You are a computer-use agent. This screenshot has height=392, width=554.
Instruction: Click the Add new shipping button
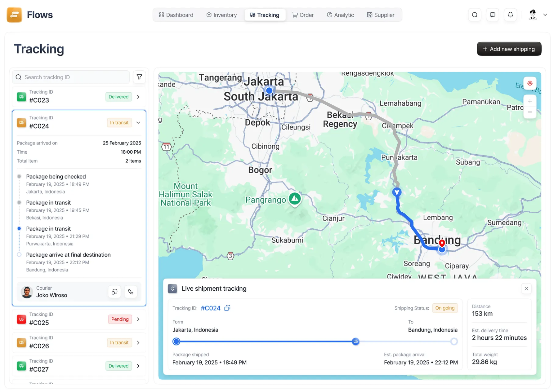pyautogui.click(x=509, y=49)
